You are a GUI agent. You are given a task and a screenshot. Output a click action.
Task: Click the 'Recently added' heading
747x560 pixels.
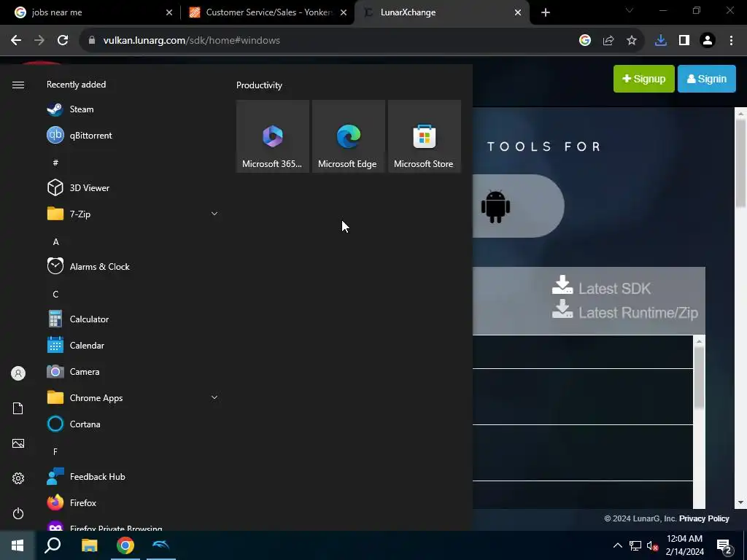[x=76, y=85]
